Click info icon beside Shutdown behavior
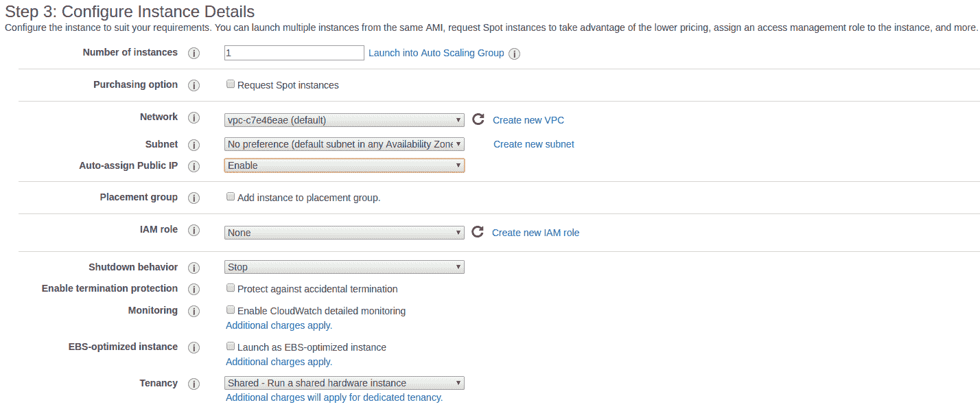 194,268
